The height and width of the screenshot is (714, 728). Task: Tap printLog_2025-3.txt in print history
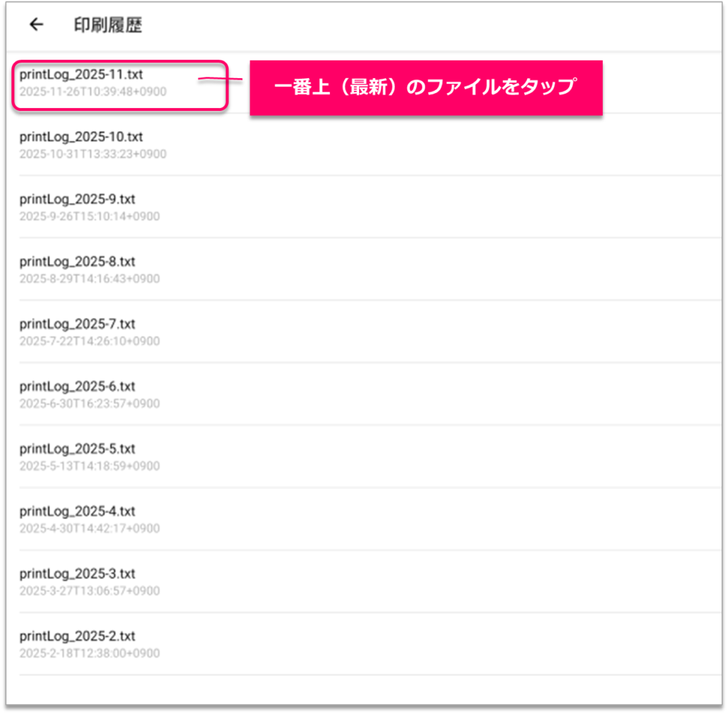(78, 574)
